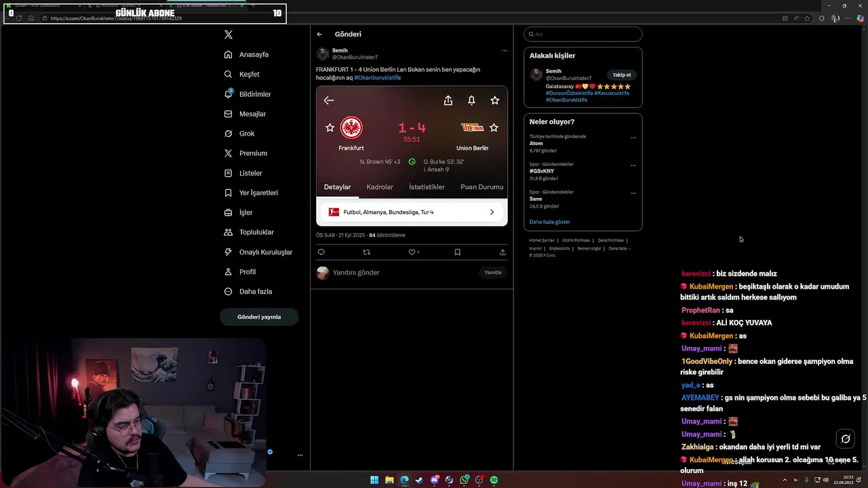Click the Frankfurt team logo
This screenshot has width=868, height=488.
tap(351, 127)
